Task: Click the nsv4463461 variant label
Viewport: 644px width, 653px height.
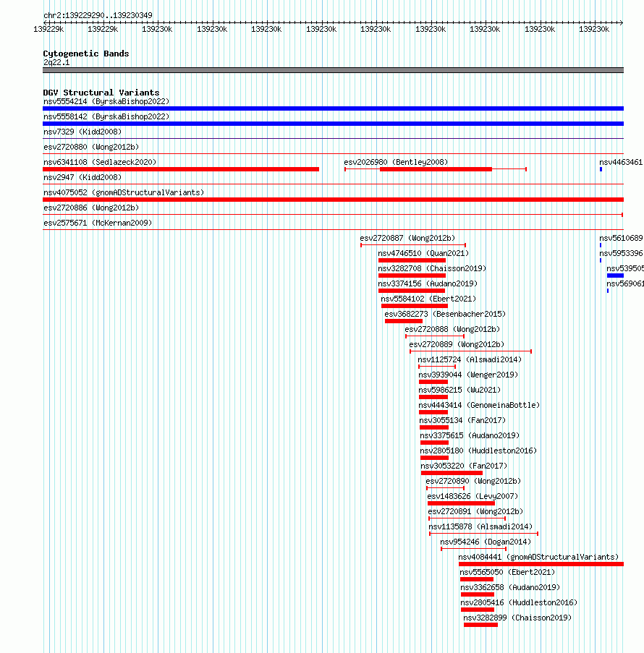Action: [x=622, y=163]
